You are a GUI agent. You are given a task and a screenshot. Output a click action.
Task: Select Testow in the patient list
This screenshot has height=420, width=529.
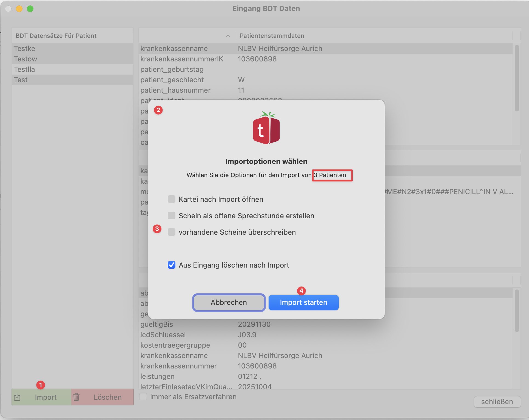[x=25, y=59]
